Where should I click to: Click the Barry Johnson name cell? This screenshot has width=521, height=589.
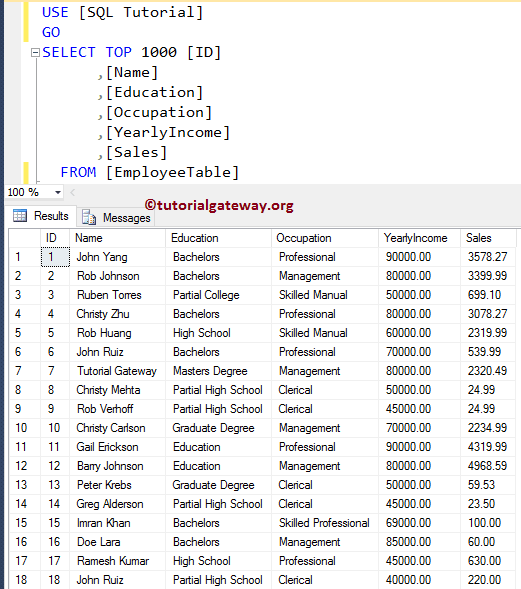pos(117,466)
